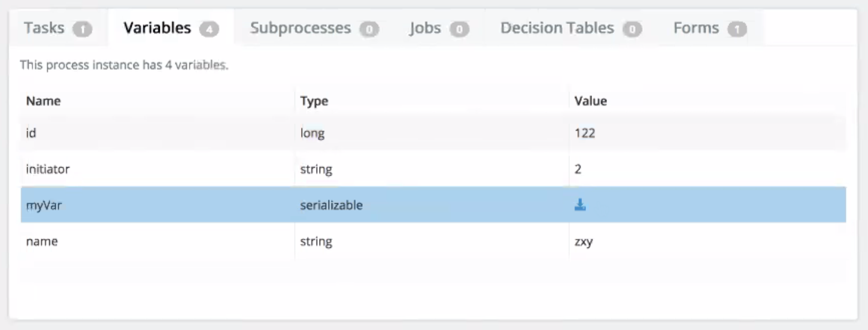Switch to the Tasks tab
Image resolution: width=868 pixels, height=330 pixels.
pos(57,28)
